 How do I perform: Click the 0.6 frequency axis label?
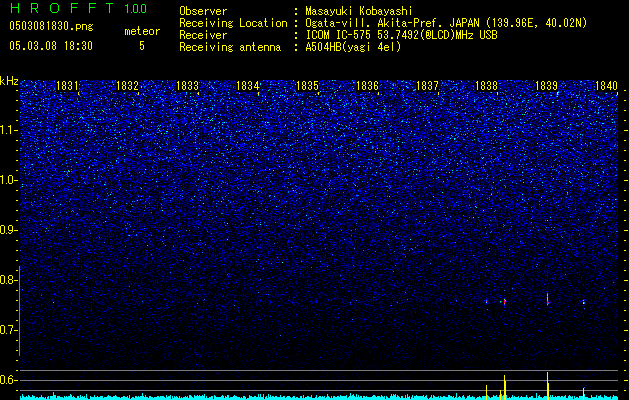tap(8, 380)
